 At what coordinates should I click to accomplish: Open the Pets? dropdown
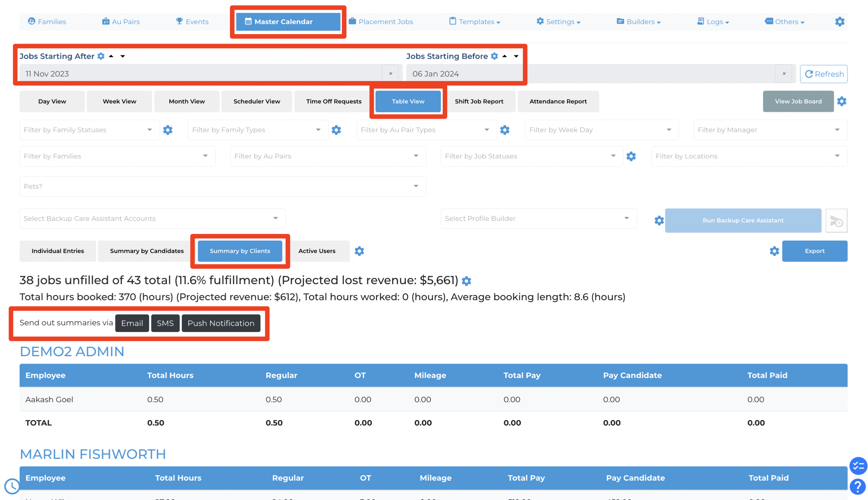[x=222, y=187]
